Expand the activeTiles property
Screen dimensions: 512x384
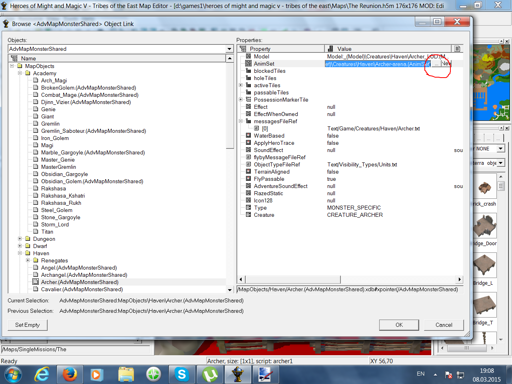pos(241,85)
